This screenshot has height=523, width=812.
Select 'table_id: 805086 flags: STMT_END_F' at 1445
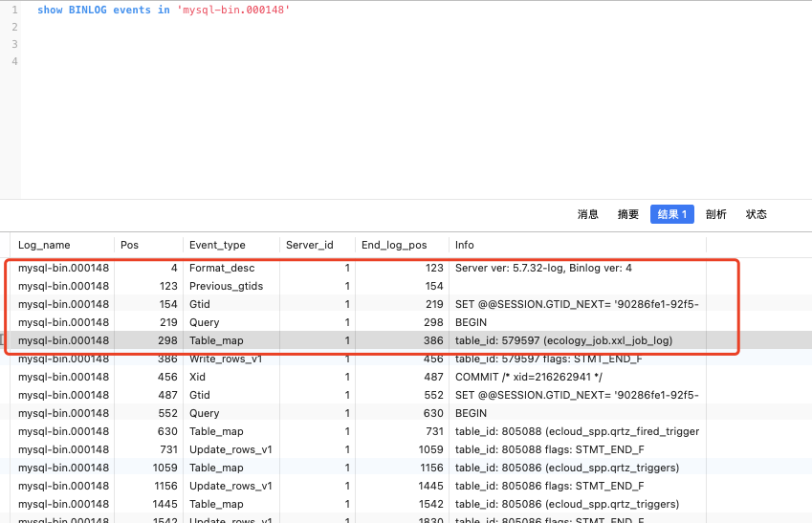549,486
